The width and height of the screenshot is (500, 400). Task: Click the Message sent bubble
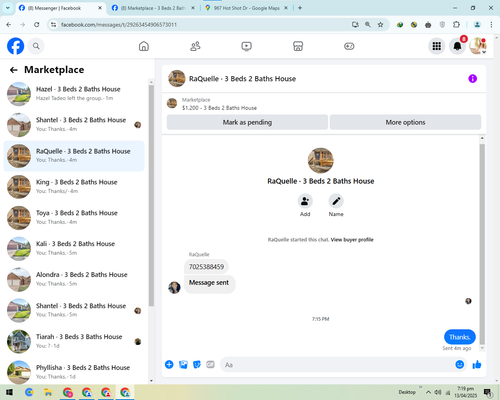click(209, 283)
